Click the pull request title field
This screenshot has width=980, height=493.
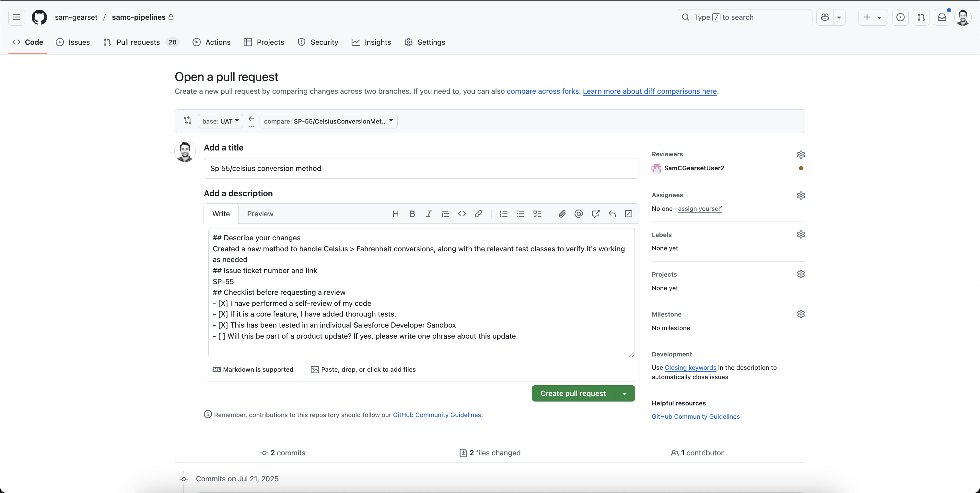pos(421,168)
